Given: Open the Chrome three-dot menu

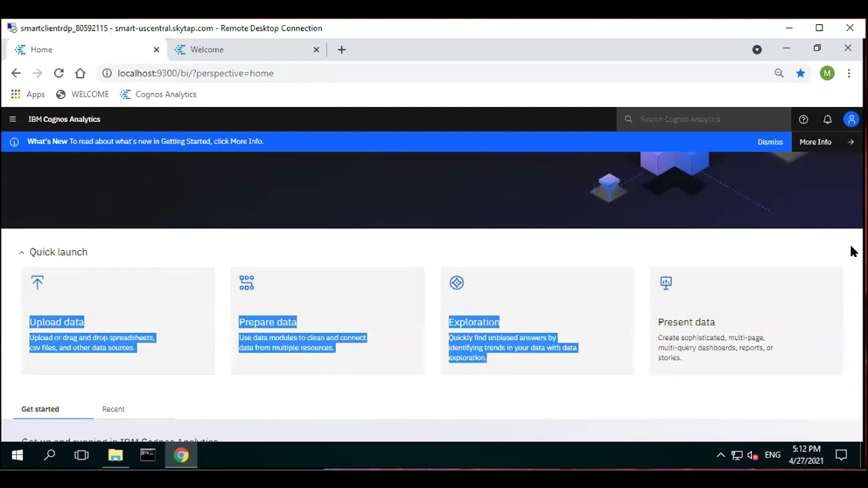Looking at the screenshot, I should pyautogui.click(x=849, y=73).
